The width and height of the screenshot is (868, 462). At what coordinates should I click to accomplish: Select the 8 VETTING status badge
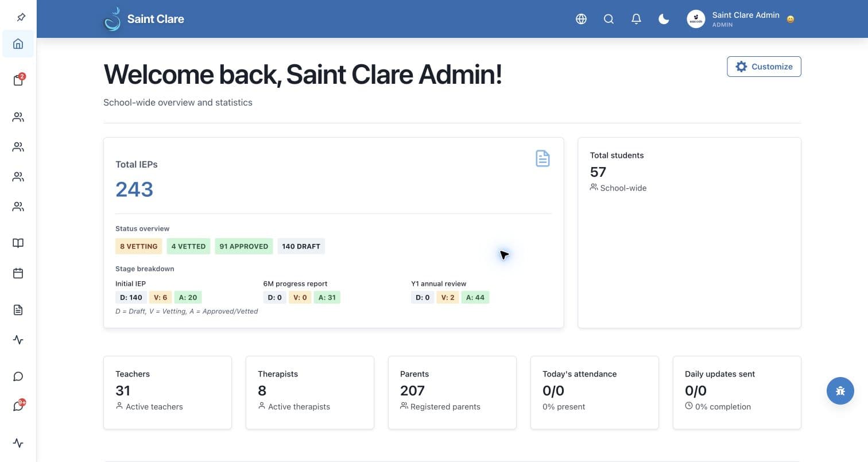[139, 246]
